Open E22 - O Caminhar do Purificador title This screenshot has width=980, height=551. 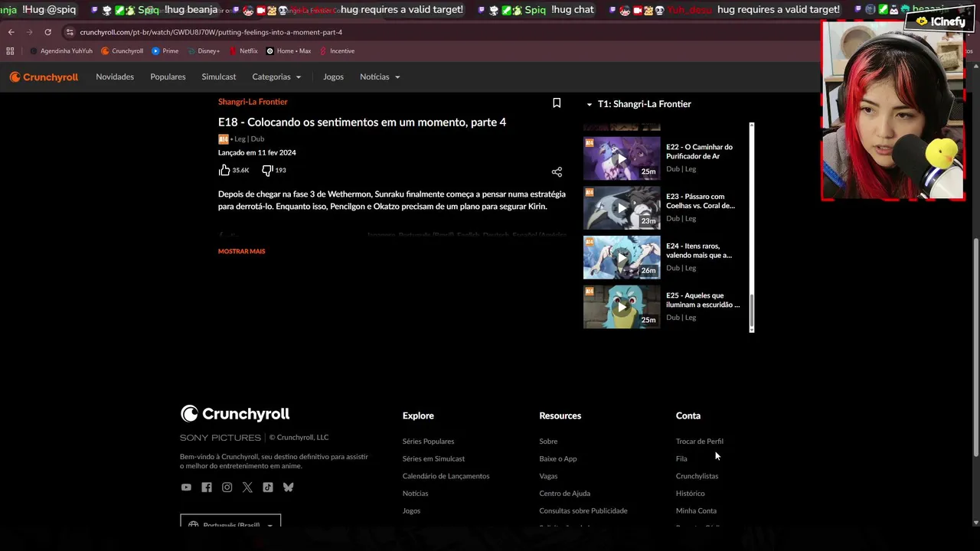pyautogui.click(x=699, y=152)
